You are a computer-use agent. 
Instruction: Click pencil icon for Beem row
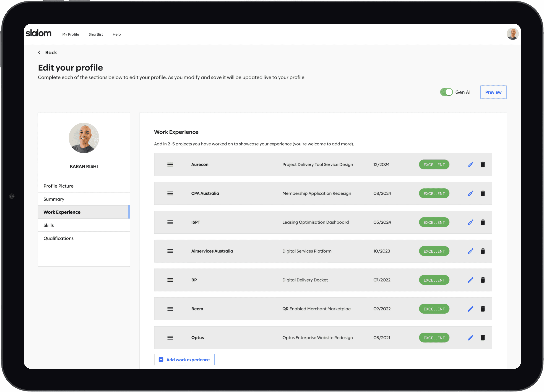470,309
